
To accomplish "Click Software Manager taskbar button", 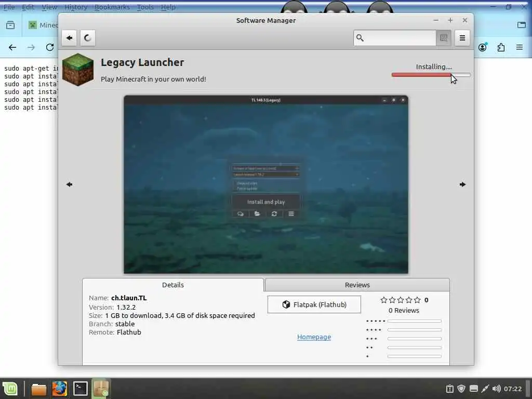I will pos(101,389).
